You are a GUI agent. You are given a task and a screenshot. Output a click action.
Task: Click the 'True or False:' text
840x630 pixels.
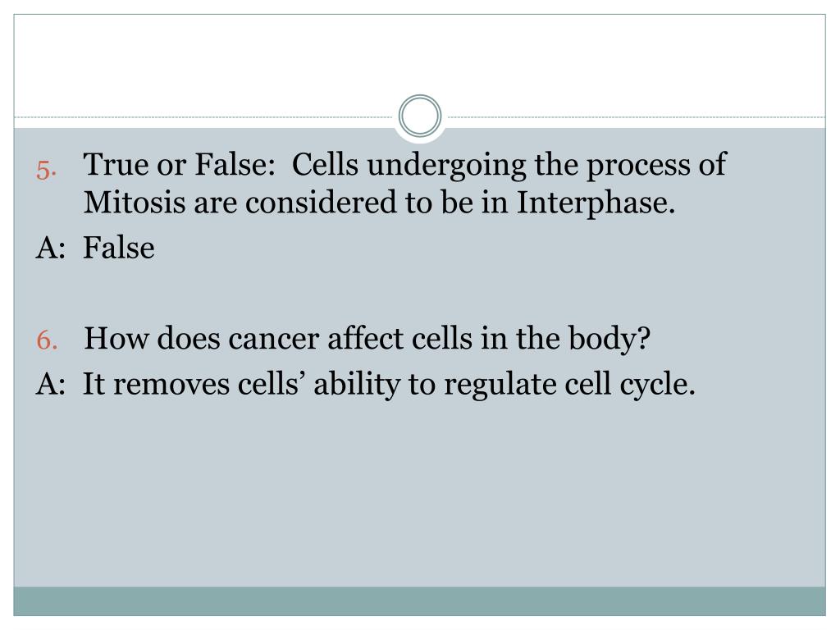[x=179, y=164]
